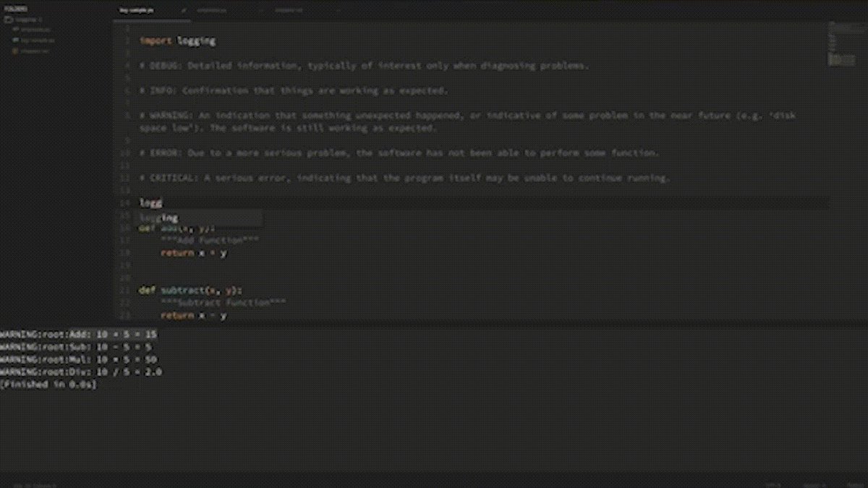
Task: Open the employee.py tab
Action: 210,11
